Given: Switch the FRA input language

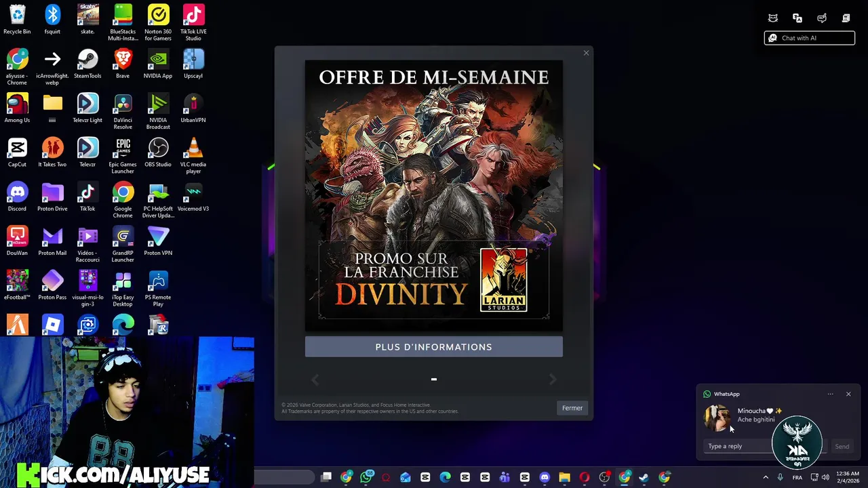Looking at the screenshot, I should 797,478.
